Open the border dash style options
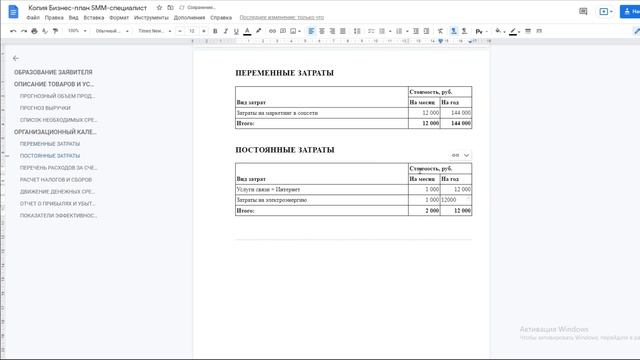 [x=539, y=31]
